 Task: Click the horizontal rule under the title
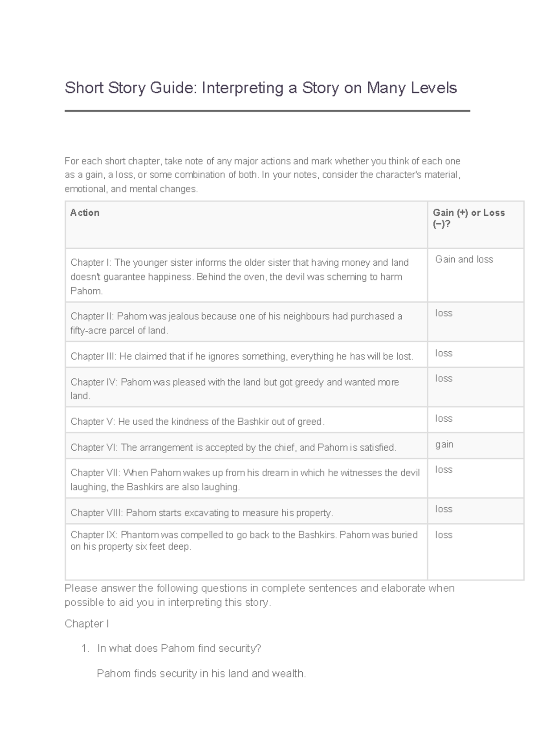tap(267, 111)
